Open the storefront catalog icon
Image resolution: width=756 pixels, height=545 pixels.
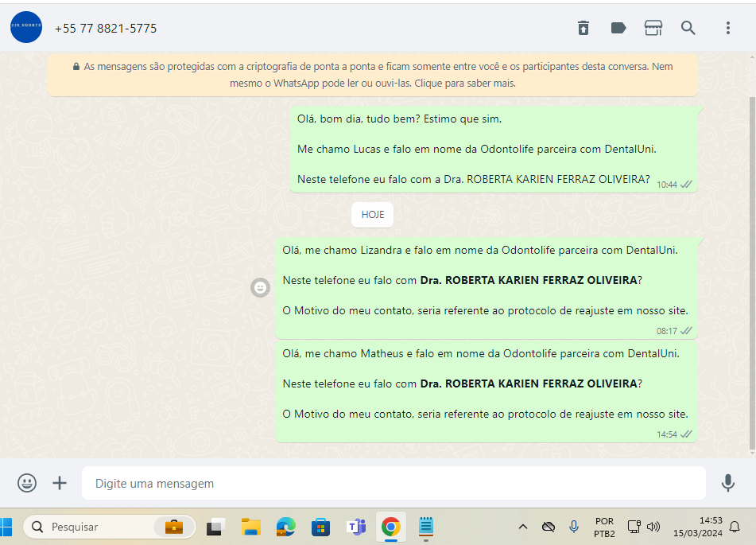653,28
